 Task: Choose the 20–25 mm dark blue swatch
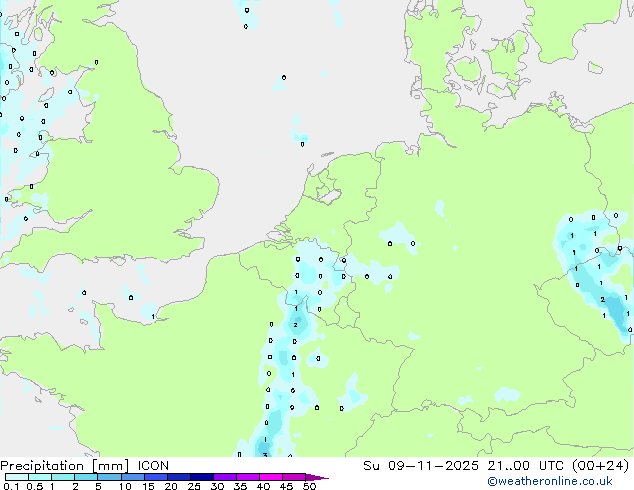[179, 477]
